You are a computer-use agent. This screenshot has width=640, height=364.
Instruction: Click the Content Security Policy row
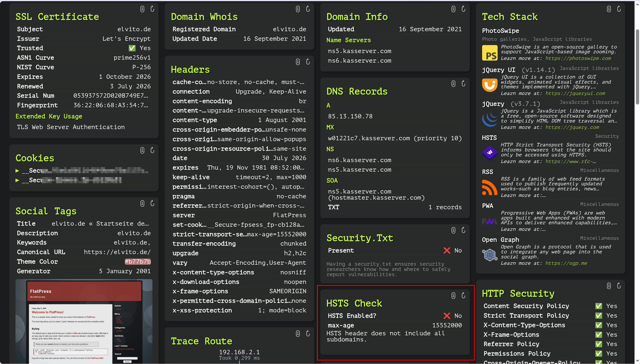(x=550, y=306)
